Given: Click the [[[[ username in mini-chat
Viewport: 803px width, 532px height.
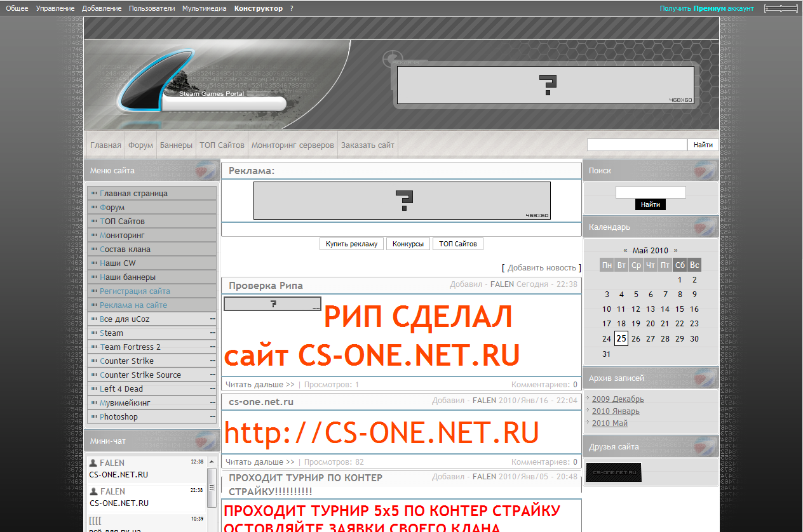Looking at the screenshot, I should [x=95, y=520].
